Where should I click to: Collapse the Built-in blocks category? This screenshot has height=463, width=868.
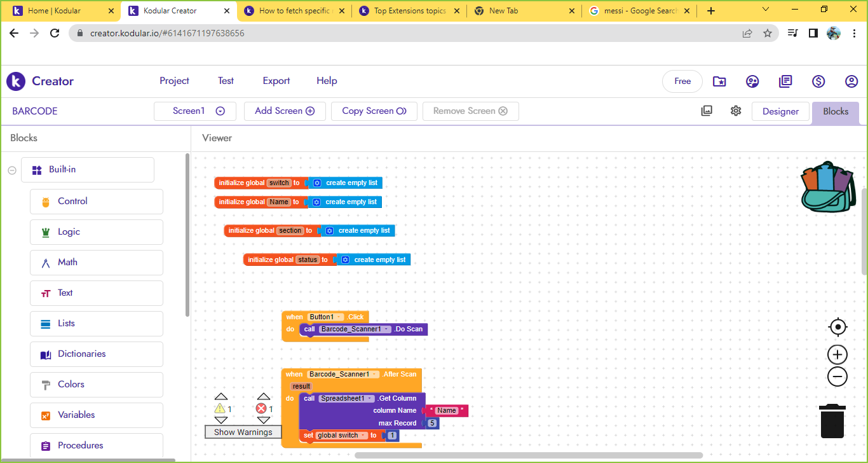(x=11, y=170)
